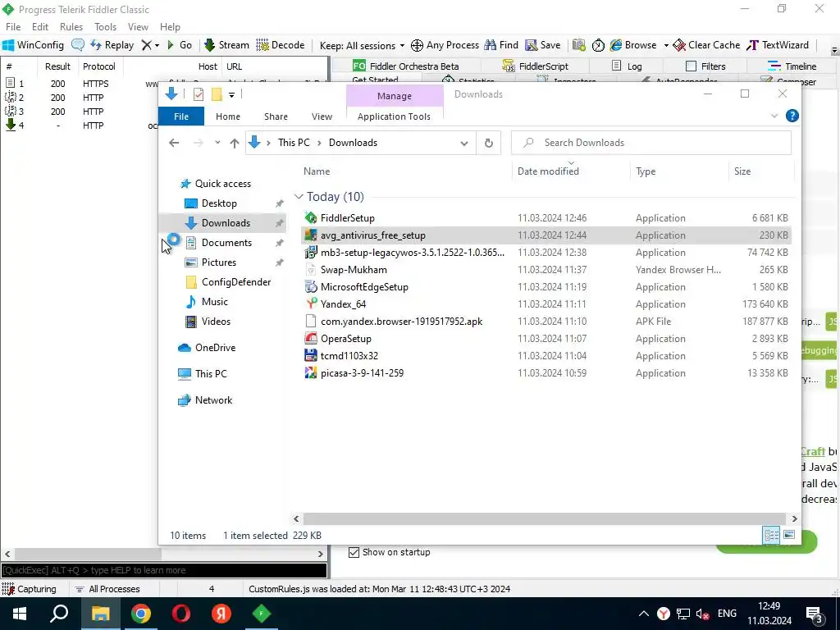Toggle Stream mode in Fiddler
This screenshot has width=840, height=630.
[x=226, y=45]
